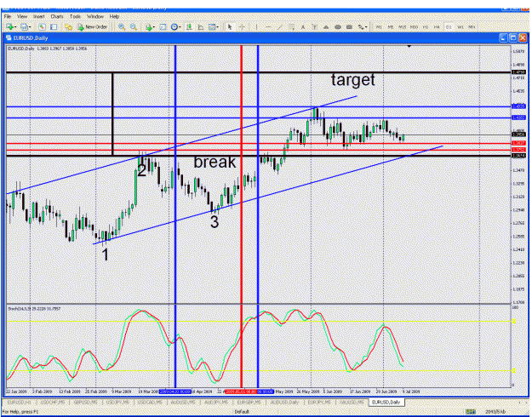Click the 'target' text label on chart
The width and height of the screenshot is (532, 417).
(353, 80)
